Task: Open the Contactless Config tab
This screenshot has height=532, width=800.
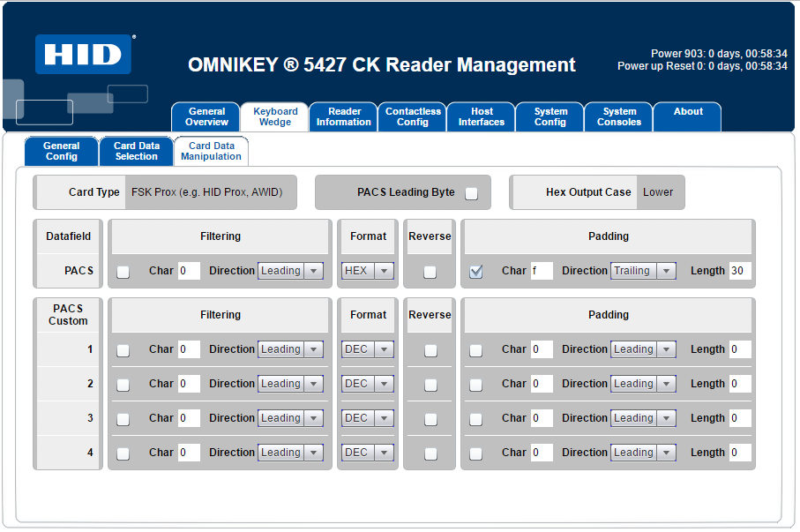Action: click(x=413, y=117)
